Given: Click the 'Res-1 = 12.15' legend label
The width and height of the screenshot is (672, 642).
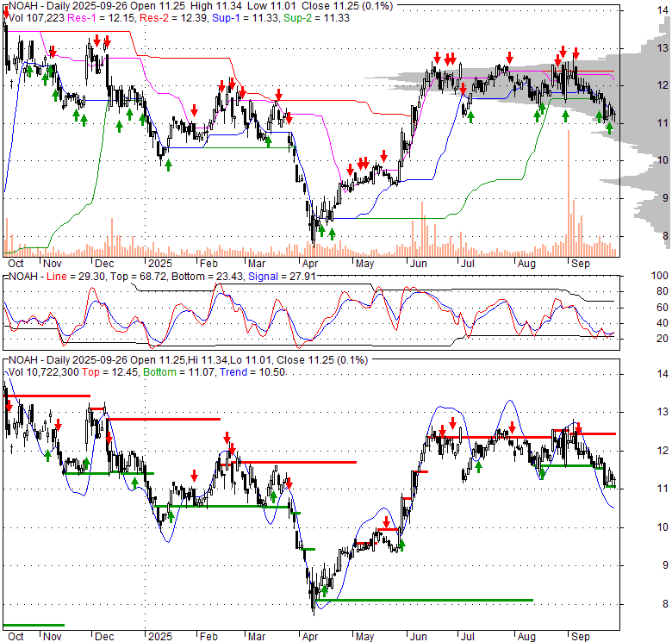Looking at the screenshot, I should [x=102, y=18].
